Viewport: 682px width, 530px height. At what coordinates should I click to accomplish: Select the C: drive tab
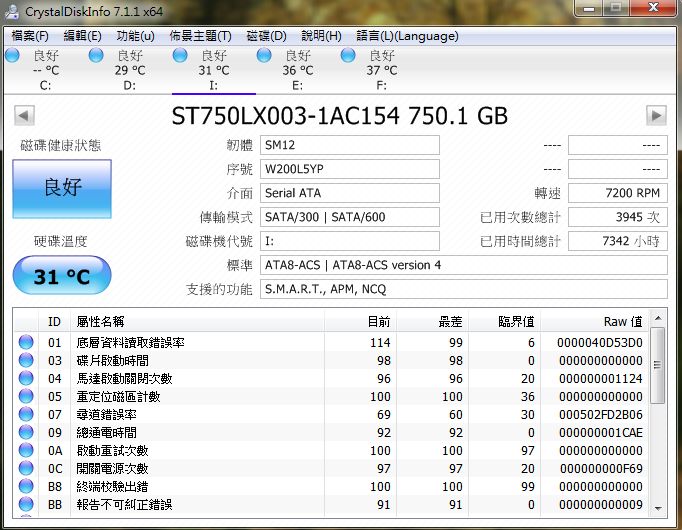tap(46, 70)
